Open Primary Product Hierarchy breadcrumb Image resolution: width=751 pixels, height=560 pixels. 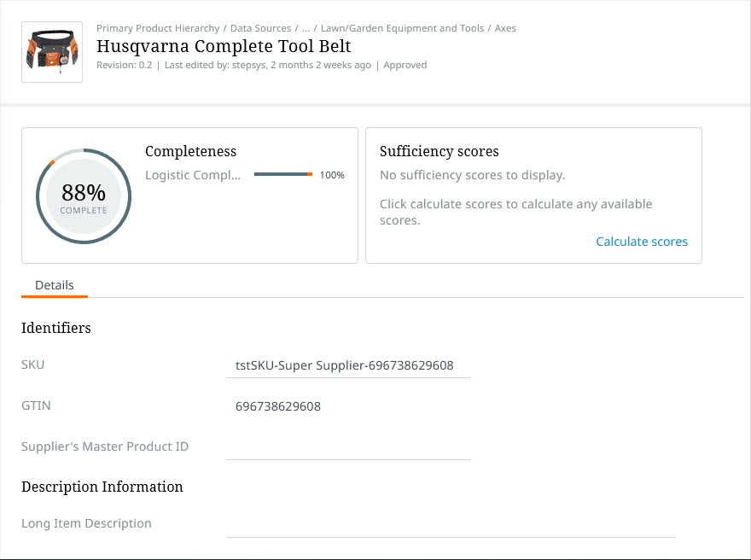[x=158, y=28]
